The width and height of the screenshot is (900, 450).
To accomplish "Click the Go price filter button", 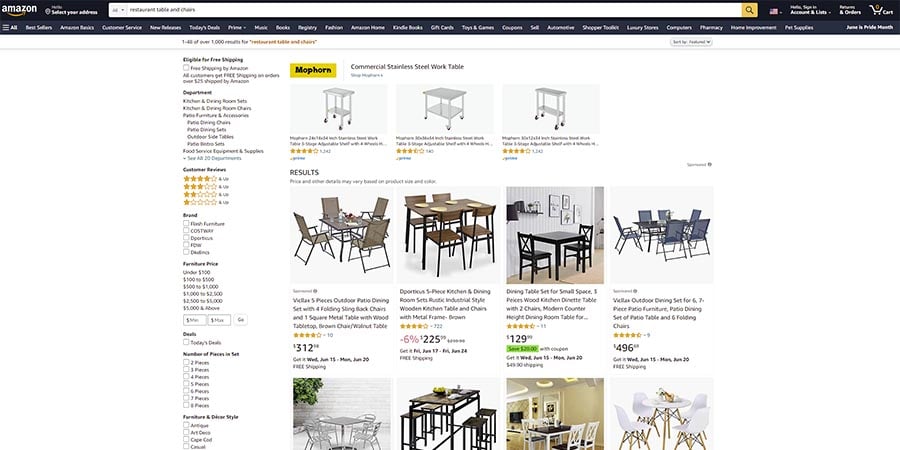I will pyautogui.click(x=240, y=320).
